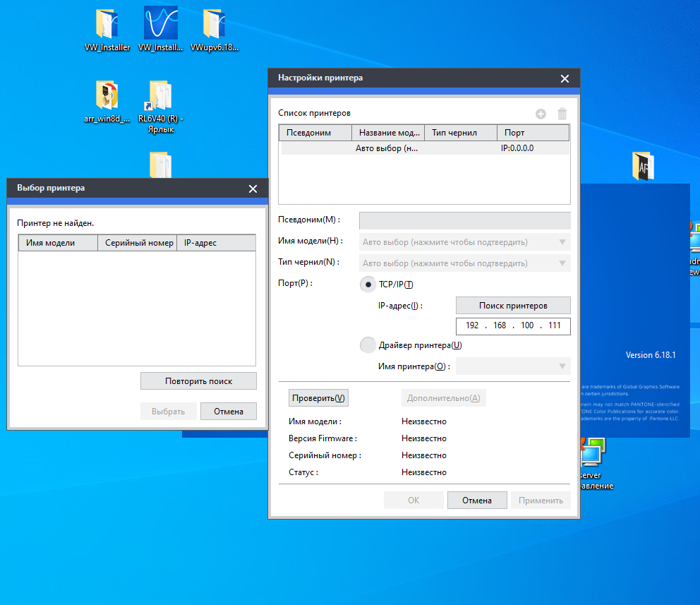Click the IP octet 100 field
The image size is (700, 605).
pyautogui.click(x=527, y=325)
